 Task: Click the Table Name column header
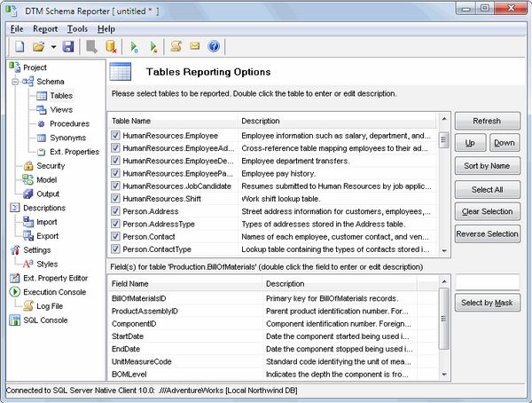tap(173, 121)
